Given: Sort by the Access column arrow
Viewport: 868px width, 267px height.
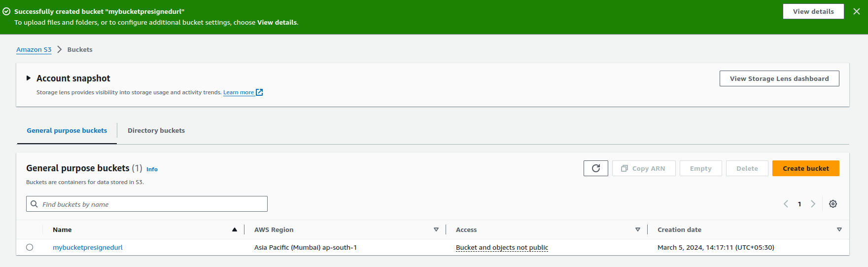Looking at the screenshot, I should coord(637,229).
